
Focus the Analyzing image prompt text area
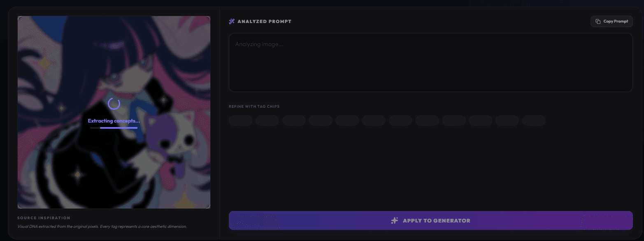click(x=430, y=63)
